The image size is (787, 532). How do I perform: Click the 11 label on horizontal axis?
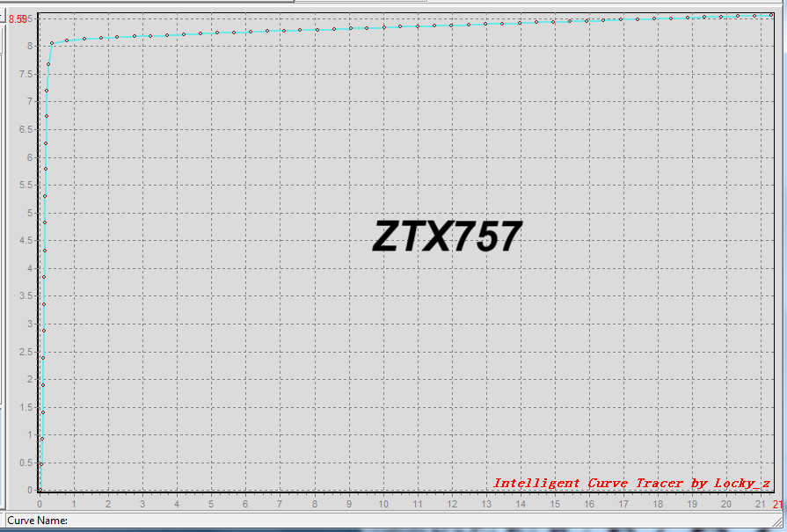pyautogui.click(x=418, y=504)
